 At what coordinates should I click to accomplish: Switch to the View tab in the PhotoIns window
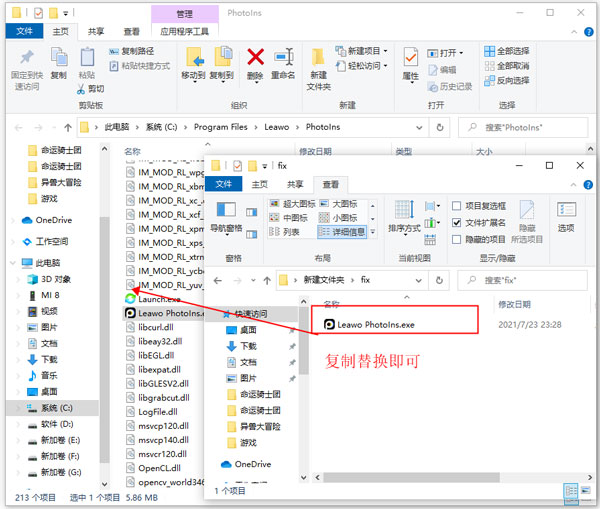[x=132, y=31]
